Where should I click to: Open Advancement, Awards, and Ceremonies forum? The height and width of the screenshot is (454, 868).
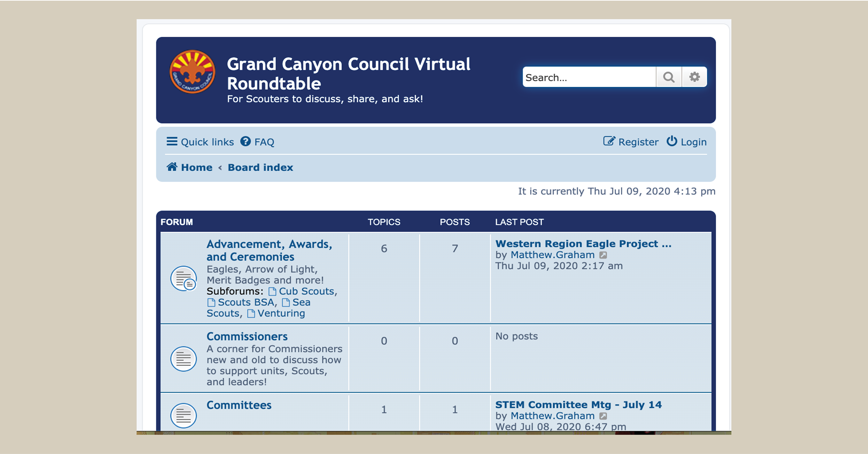point(269,251)
